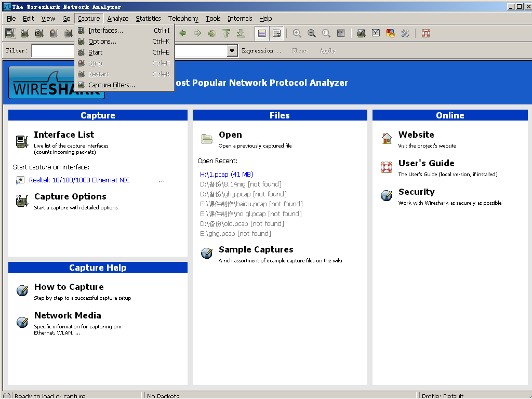Click the Zoom In magnifier icon
This screenshot has height=399, width=532.
point(297,33)
